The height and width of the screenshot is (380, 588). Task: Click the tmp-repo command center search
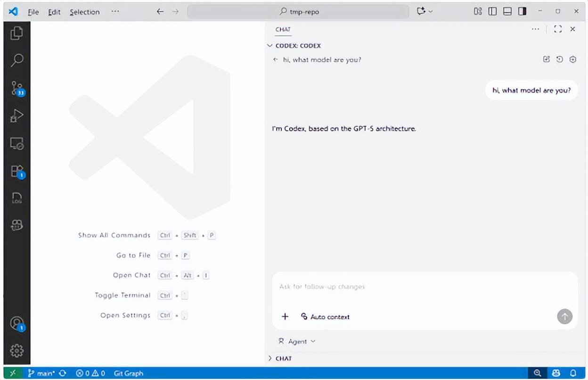pyautogui.click(x=298, y=12)
